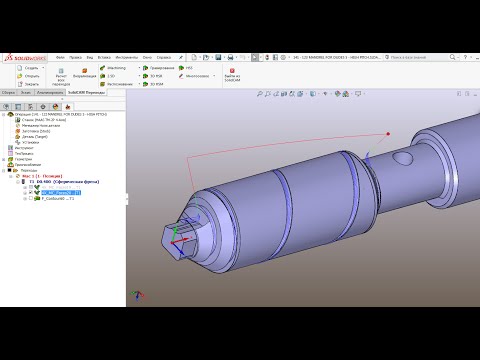Click the Распознавание command
Screen dimensions: 480x360
[x=117, y=84]
